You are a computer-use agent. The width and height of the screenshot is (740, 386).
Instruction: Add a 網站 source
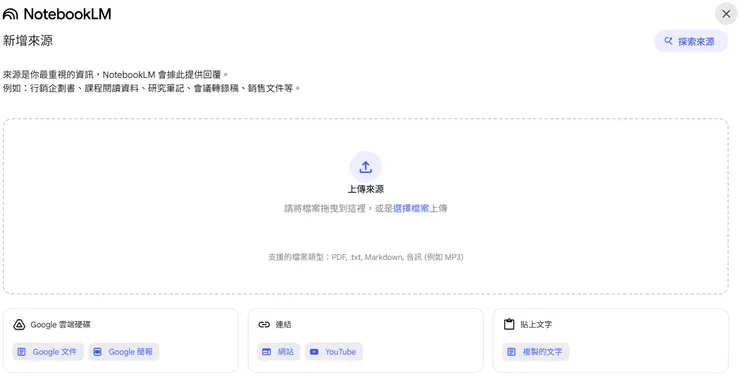pyautogui.click(x=279, y=352)
